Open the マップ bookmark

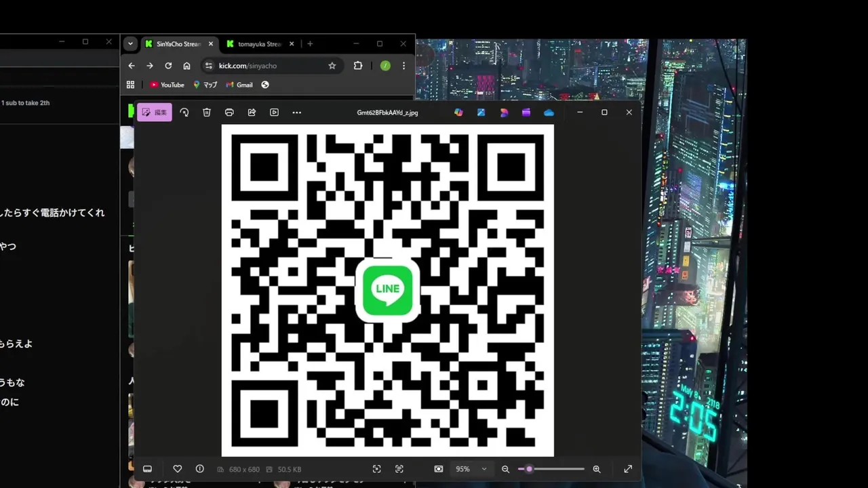tap(205, 85)
